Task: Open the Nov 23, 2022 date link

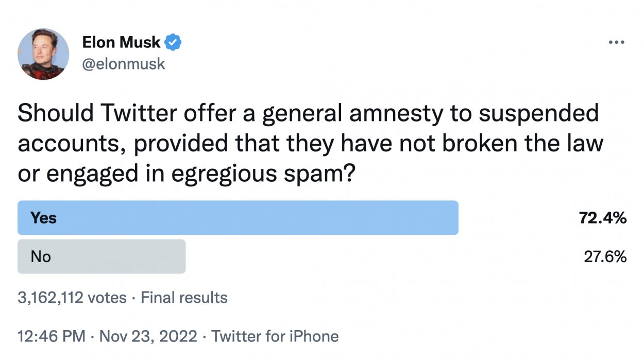Action: tap(148, 337)
